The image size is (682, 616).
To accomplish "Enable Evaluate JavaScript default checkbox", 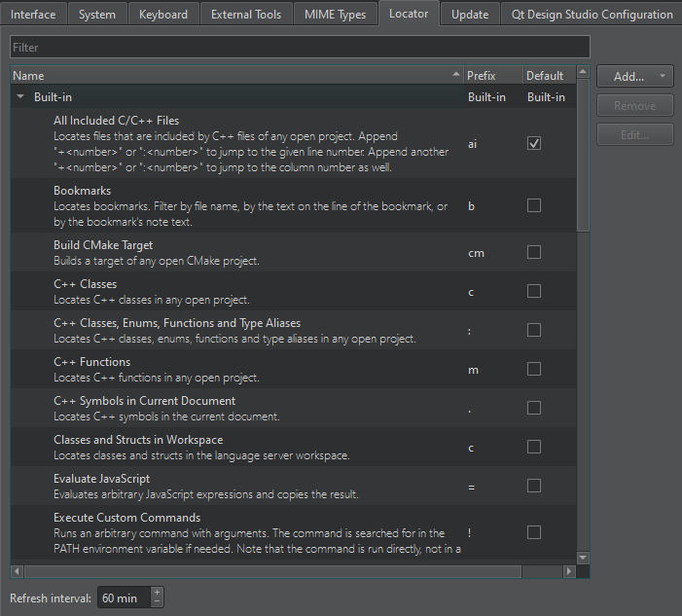I will 534,486.
